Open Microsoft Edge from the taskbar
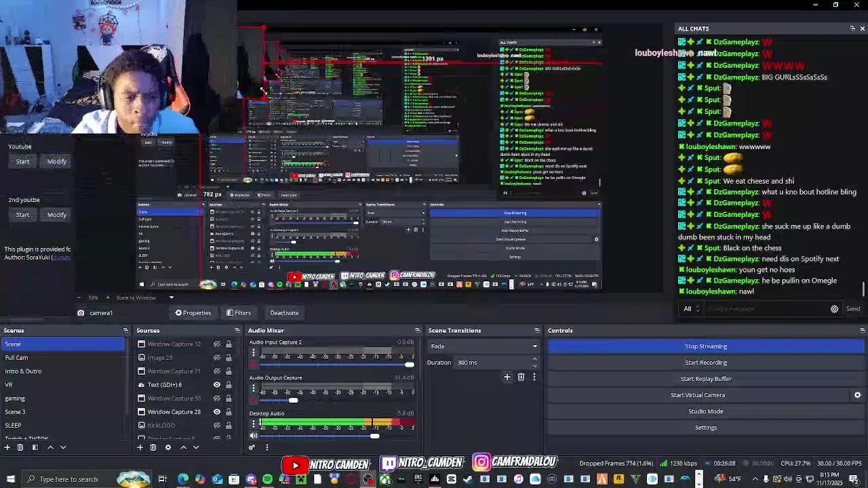Image resolution: width=868 pixels, height=488 pixels. tap(183, 479)
